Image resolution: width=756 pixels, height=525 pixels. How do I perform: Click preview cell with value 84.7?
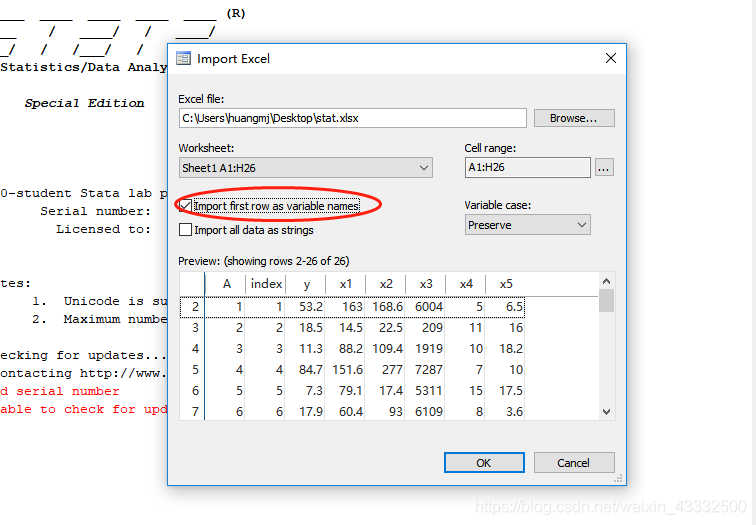305,370
